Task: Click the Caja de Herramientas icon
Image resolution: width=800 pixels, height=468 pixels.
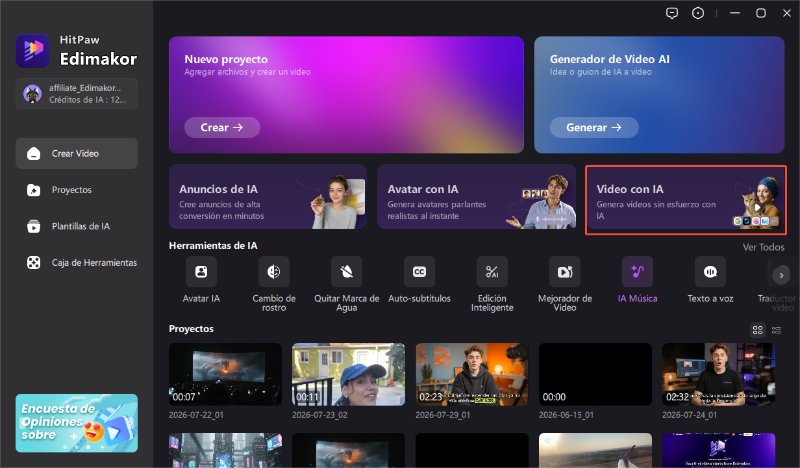Action: tap(34, 263)
